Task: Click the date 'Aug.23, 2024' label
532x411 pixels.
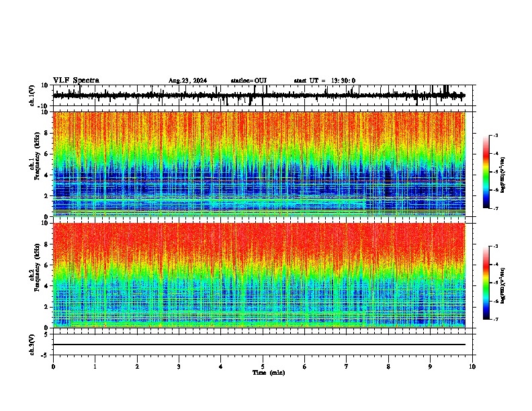Action: tap(187, 81)
